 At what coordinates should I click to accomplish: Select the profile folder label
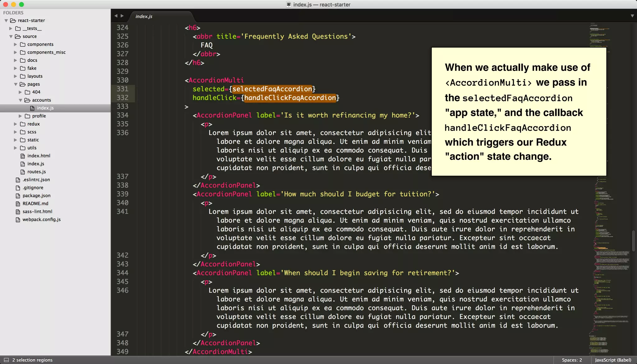click(x=39, y=116)
